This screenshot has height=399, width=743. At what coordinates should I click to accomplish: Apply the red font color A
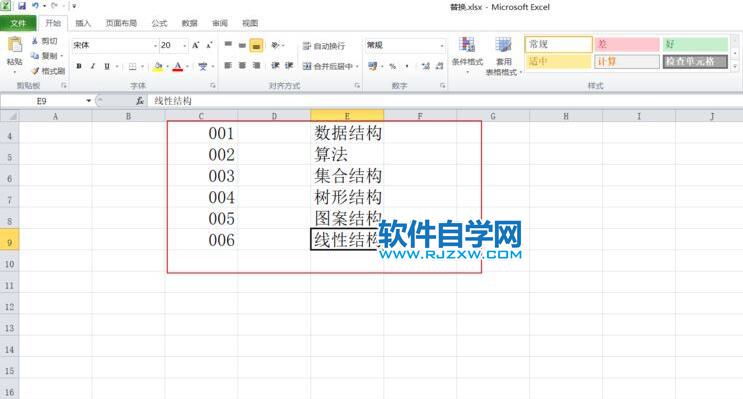pos(178,66)
